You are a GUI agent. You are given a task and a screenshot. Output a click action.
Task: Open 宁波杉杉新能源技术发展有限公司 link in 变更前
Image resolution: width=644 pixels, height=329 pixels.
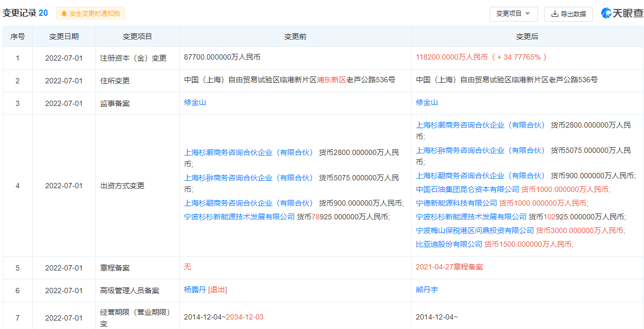click(239, 217)
